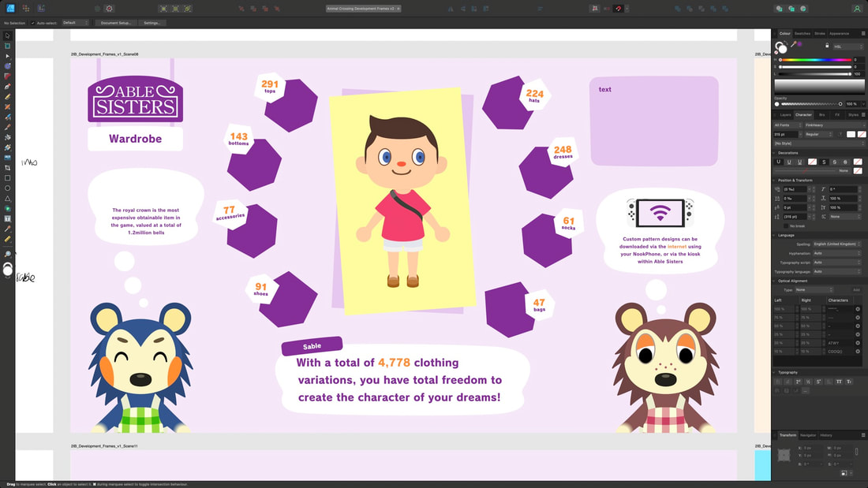Switch to the Swatches tab
Image resolution: width=868 pixels, height=488 pixels.
(x=803, y=33)
